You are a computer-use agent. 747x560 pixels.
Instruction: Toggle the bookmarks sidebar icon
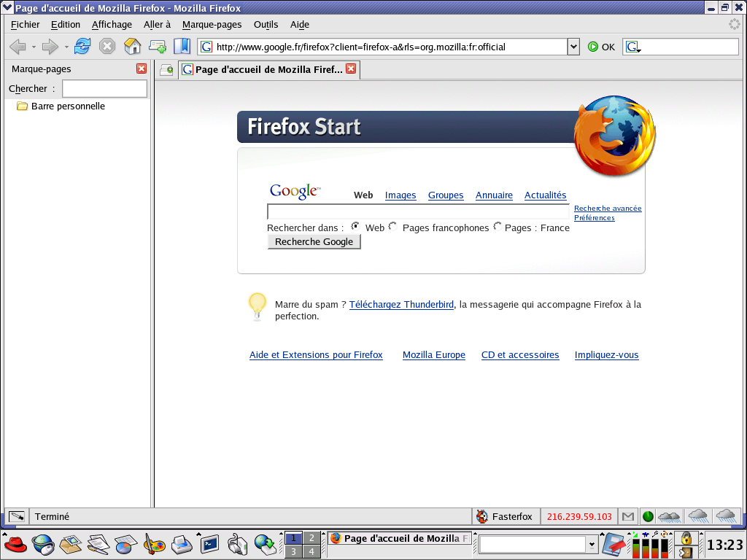(x=182, y=47)
